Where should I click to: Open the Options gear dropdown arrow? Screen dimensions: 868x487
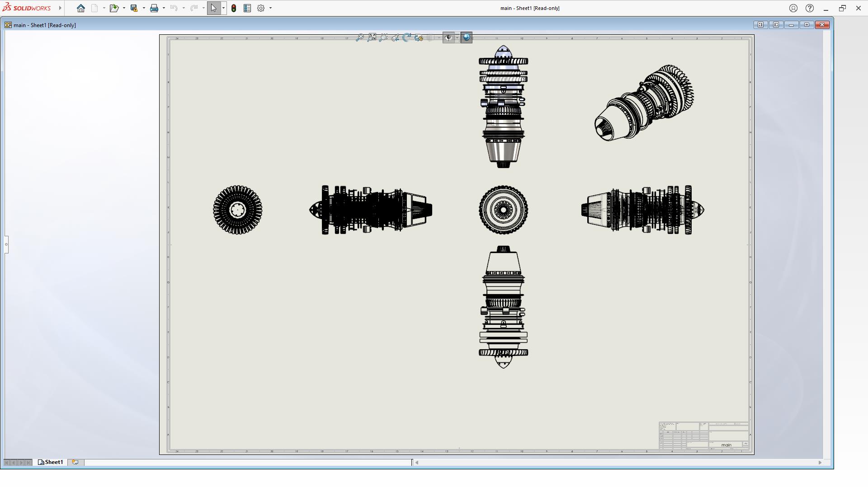tap(271, 8)
